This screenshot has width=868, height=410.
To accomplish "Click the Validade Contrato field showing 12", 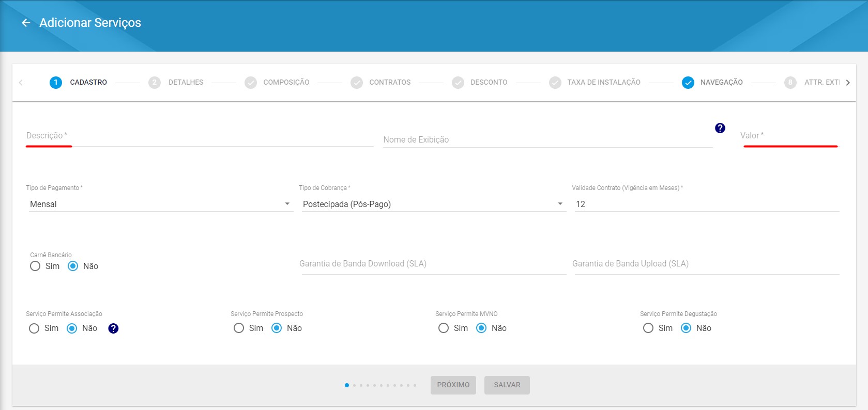I will point(707,204).
